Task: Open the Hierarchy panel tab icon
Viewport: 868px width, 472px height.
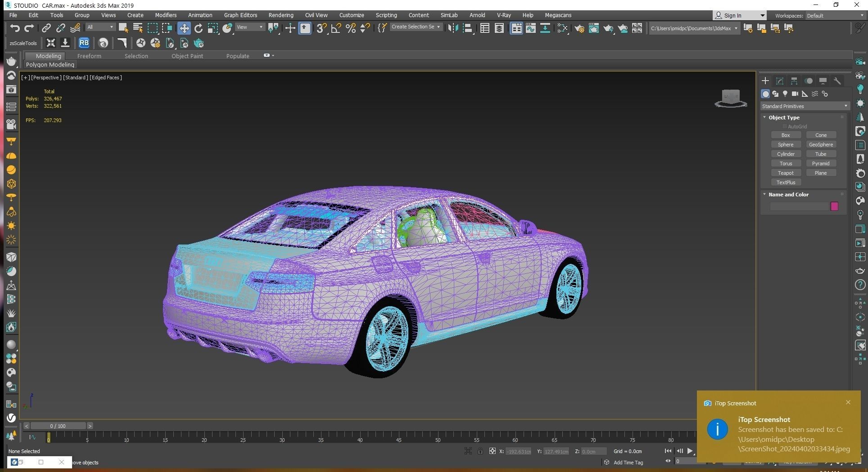Action: 794,81
